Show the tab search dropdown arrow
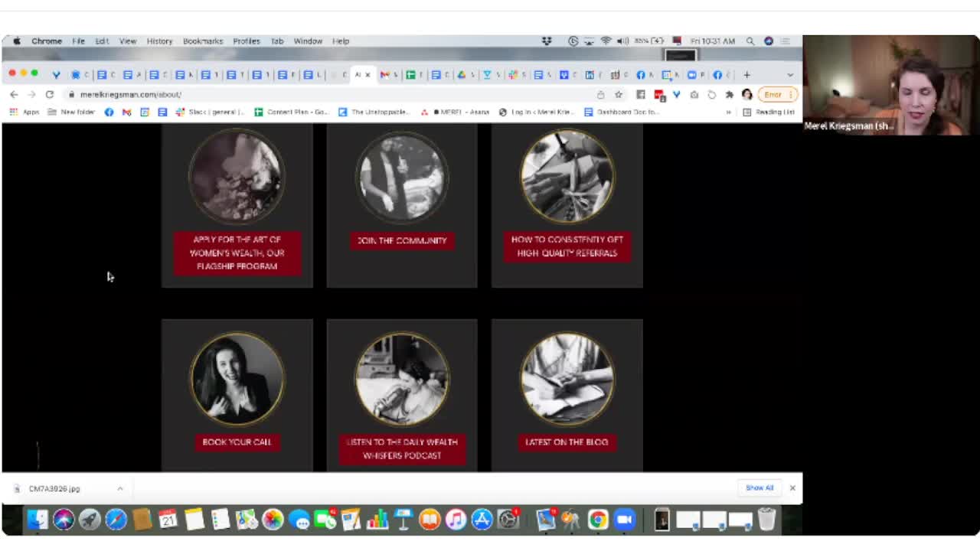The width and height of the screenshot is (980, 551). [790, 74]
